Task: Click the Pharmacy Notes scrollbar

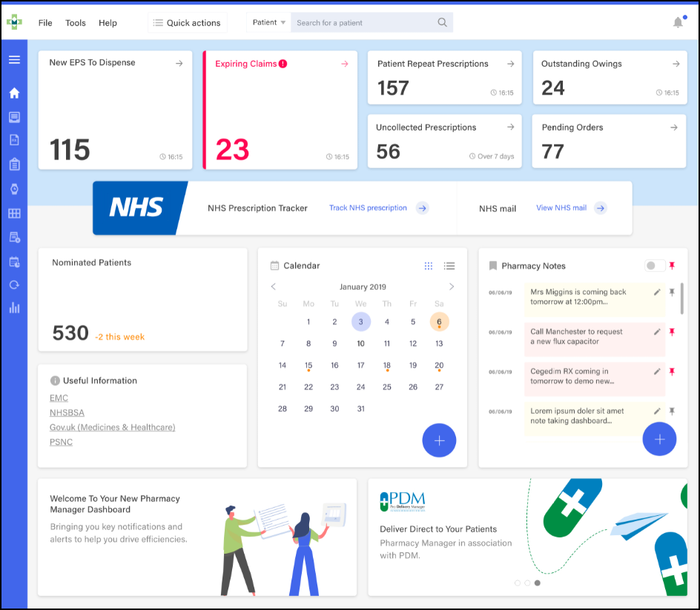Action: click(681, 299)
